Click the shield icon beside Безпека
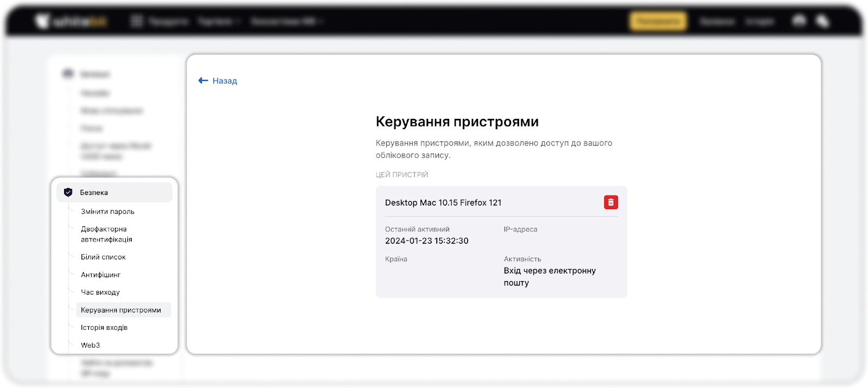This screenshot has width=868, height=388. pos(68,192)
